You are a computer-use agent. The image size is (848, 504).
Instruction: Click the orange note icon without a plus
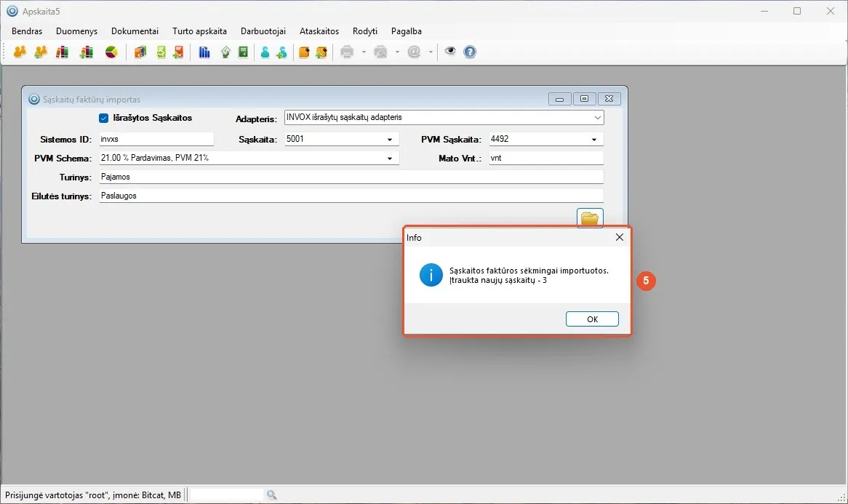pyautogui.click(x=304, y=52)
